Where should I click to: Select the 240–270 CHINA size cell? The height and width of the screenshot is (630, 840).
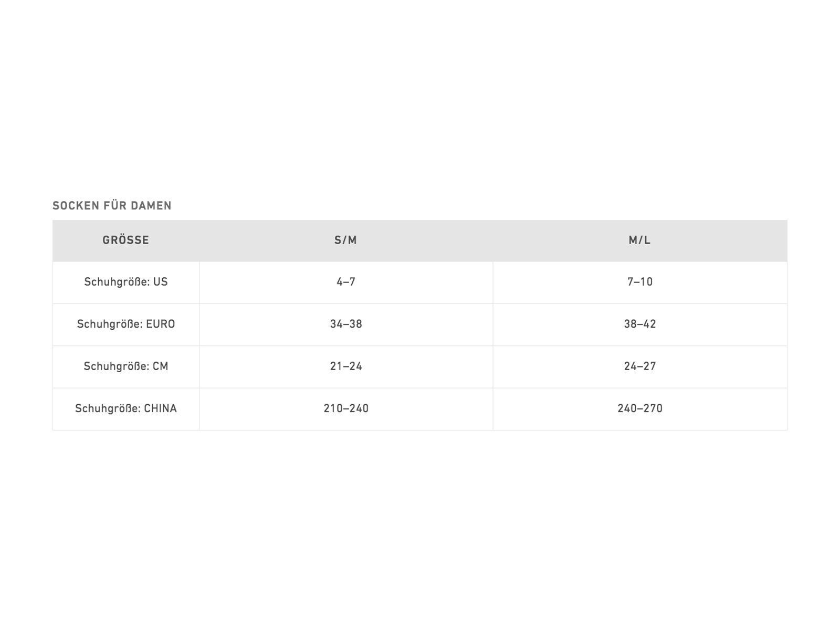(x=640, y=408)
